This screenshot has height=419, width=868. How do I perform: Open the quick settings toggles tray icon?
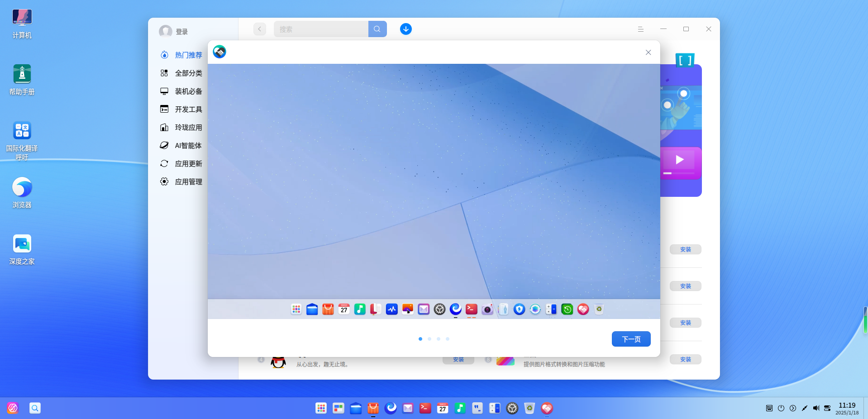tap(827, 408)
